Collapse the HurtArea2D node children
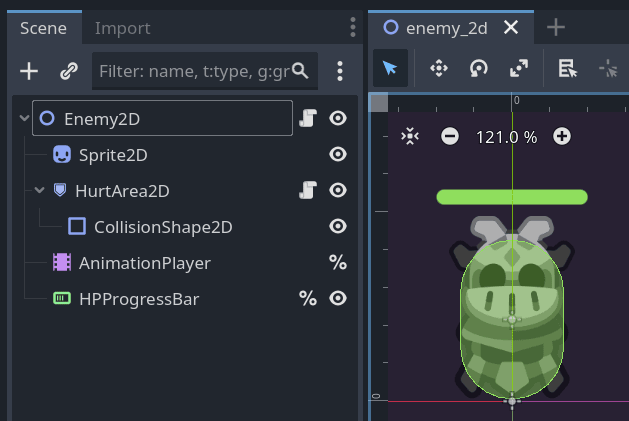The width and height of the screenshot is (629, 421). coord(39,190)
